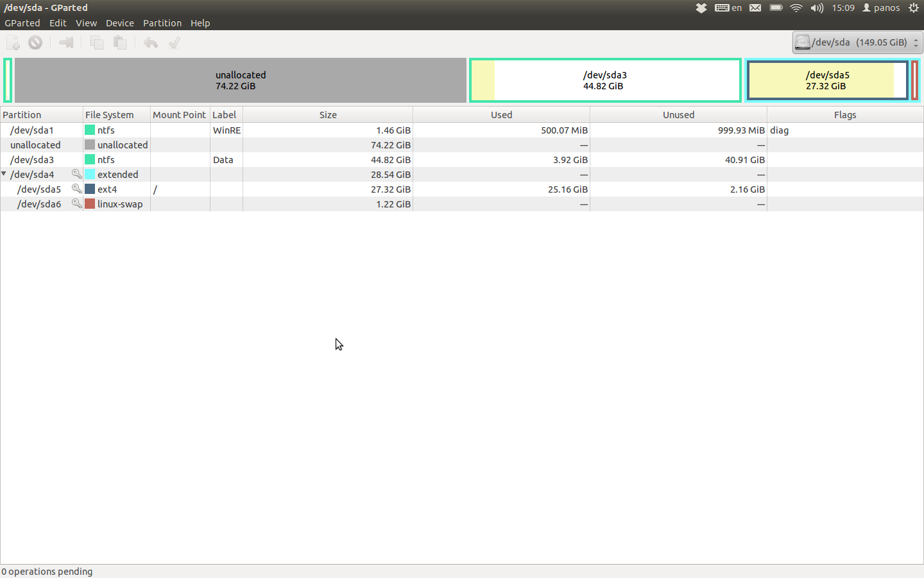Image resolution: width=924 pixels, height=578 pixels.
Task: Select the /dev/sda5 block in disk map
Action: click(x=828, y=80)
